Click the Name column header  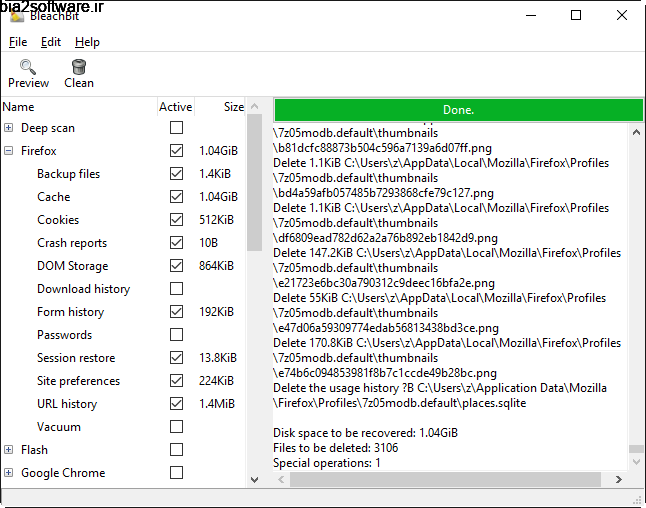[79, 107]
